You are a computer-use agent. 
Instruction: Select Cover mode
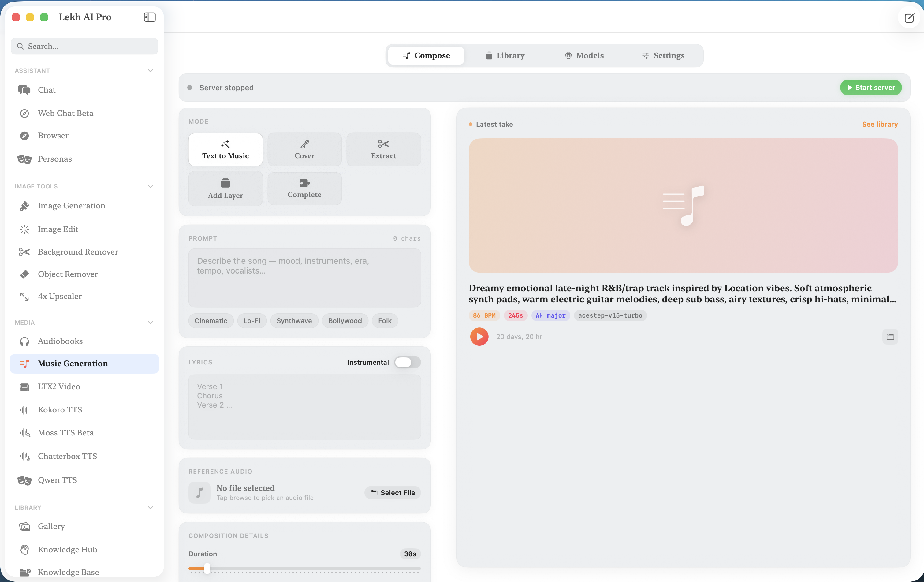click(304, 150)
